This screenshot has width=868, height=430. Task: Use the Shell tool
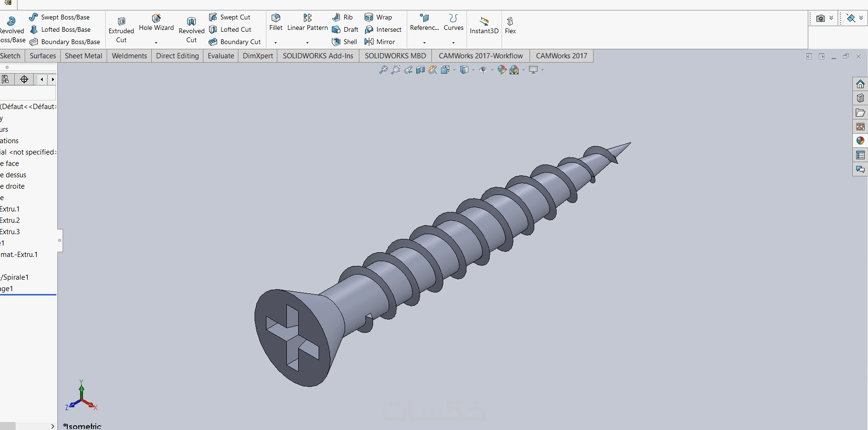(x=345, y=42)
